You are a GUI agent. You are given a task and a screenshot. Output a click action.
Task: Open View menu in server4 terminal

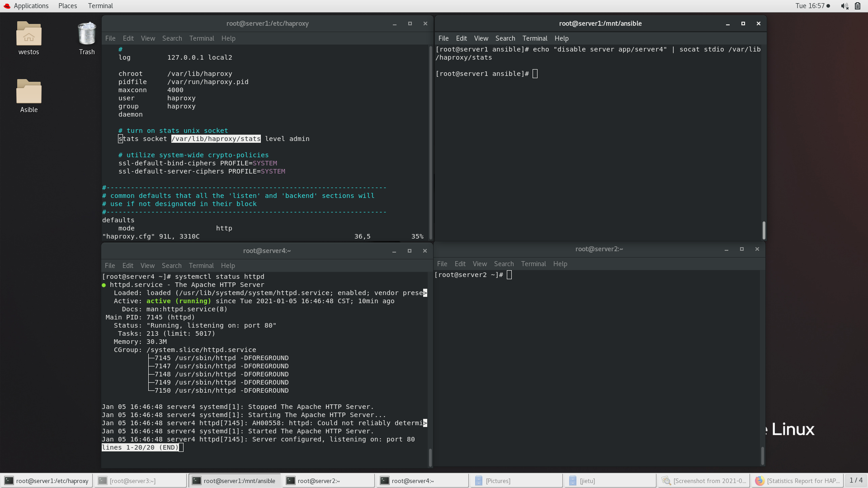pyautogui.click(x=147, y=266)
